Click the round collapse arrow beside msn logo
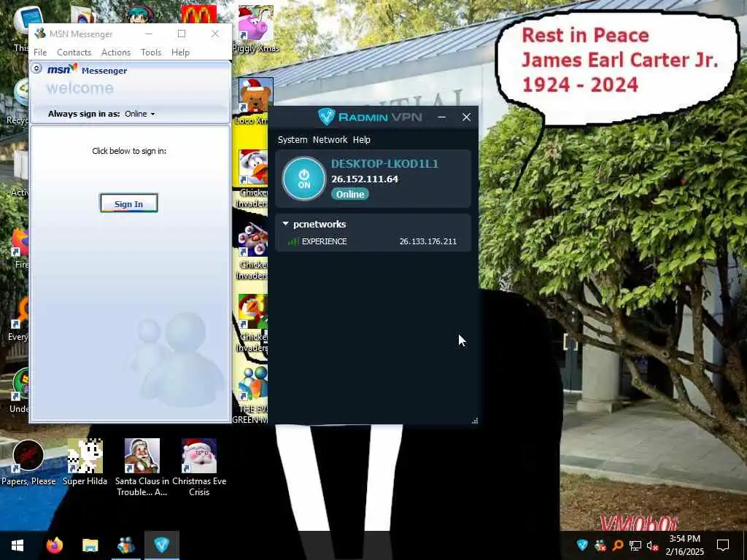The height and width of the screenshot is (560, 747). pos(36,69)
